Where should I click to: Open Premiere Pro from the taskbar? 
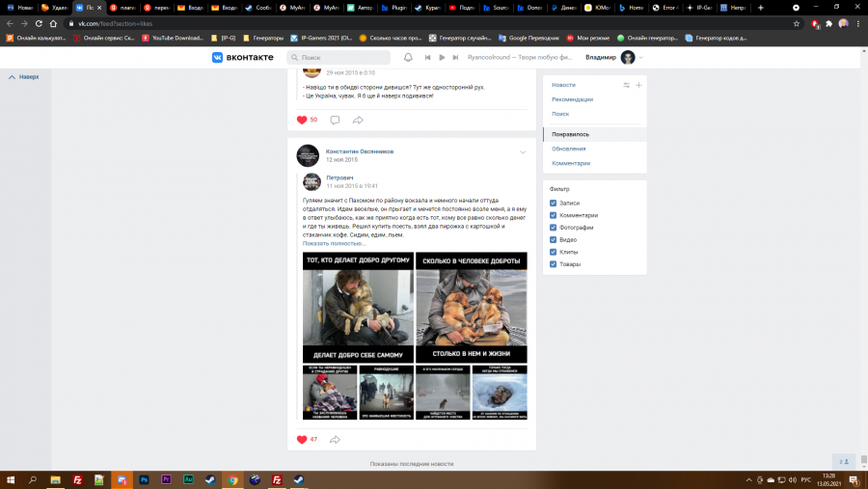[166, 479]
